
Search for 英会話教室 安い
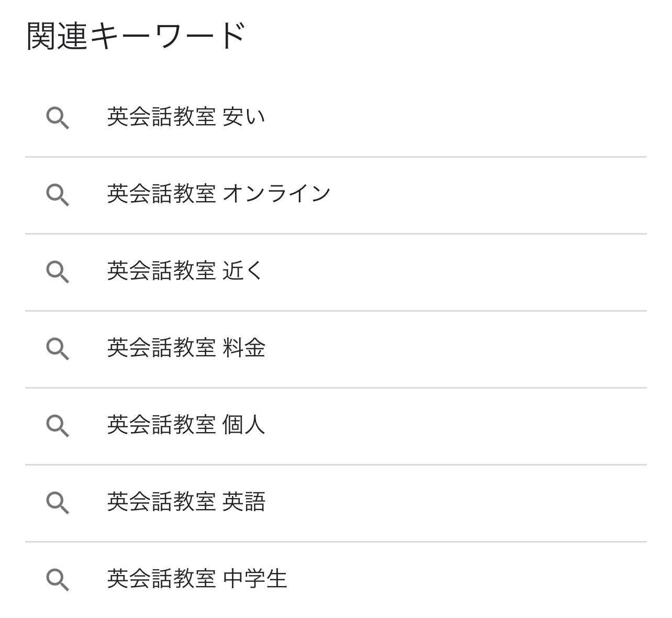coord(186,117)
